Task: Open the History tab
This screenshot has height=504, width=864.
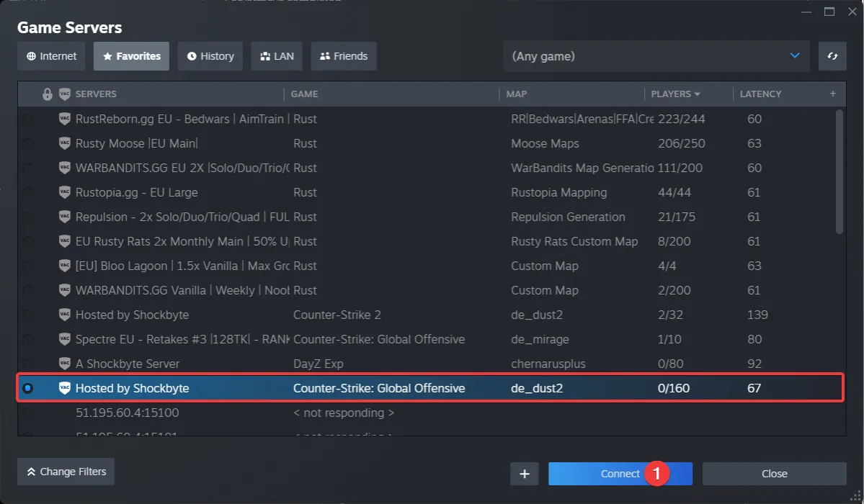Action: pos(210,56)
